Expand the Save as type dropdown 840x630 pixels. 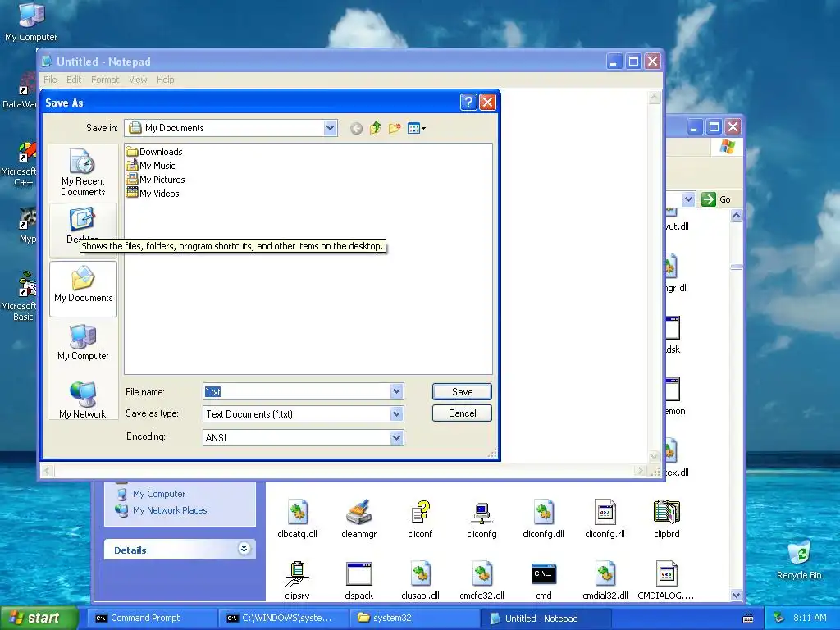pos(396,413)
